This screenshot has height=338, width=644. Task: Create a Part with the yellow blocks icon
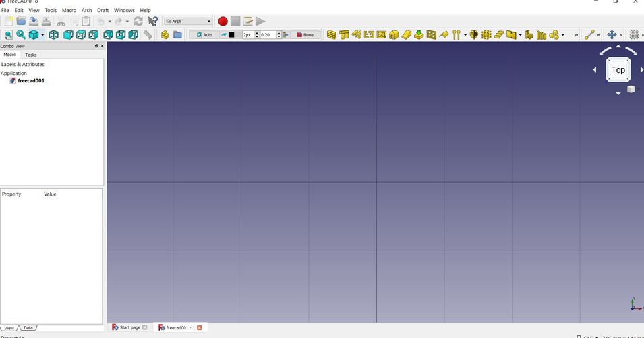pyautogui.click(x=165, y=35)
